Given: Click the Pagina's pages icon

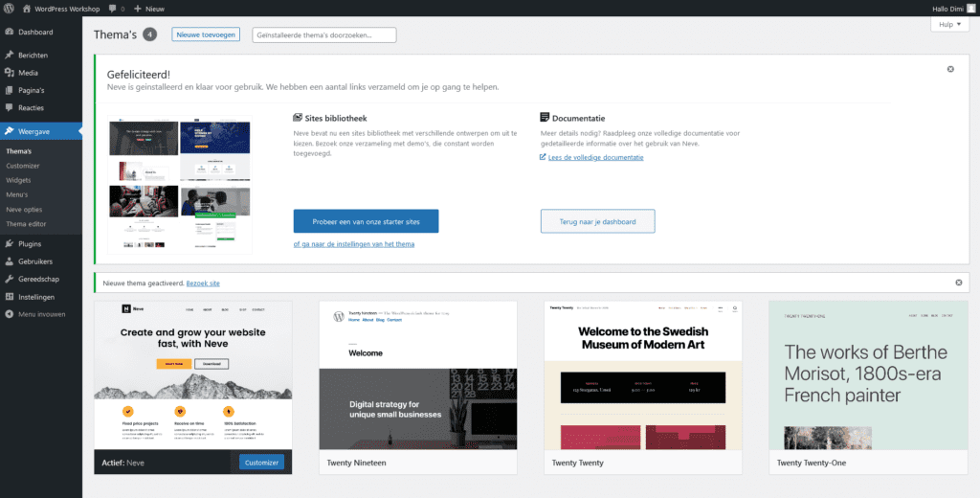Looking at the screenshot, I should click(x=10, y=90).
